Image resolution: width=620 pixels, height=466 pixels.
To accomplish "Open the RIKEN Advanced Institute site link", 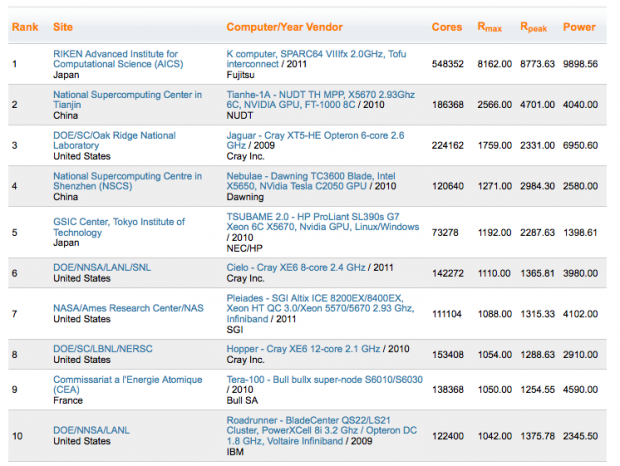I will click(x=118, y=59).
